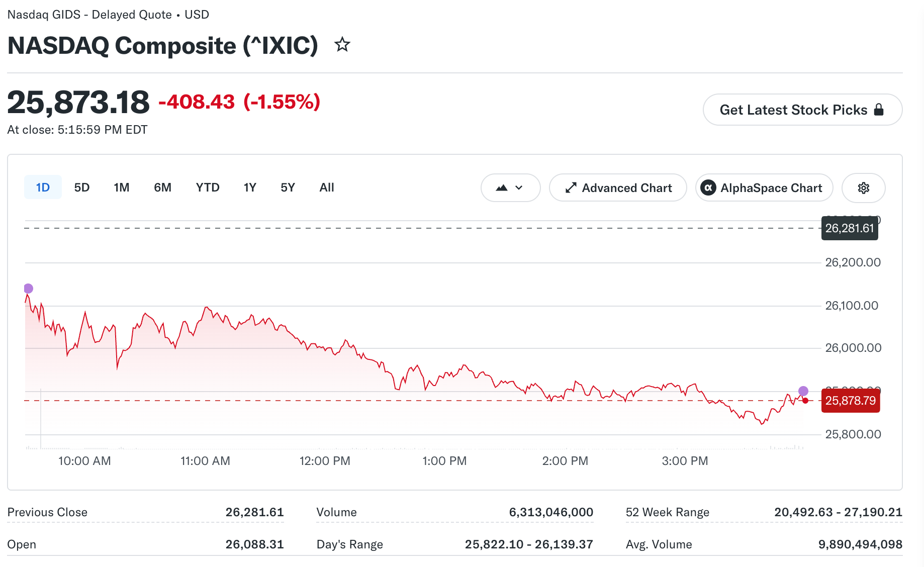Open the AlphaSpace Chart

764,188
